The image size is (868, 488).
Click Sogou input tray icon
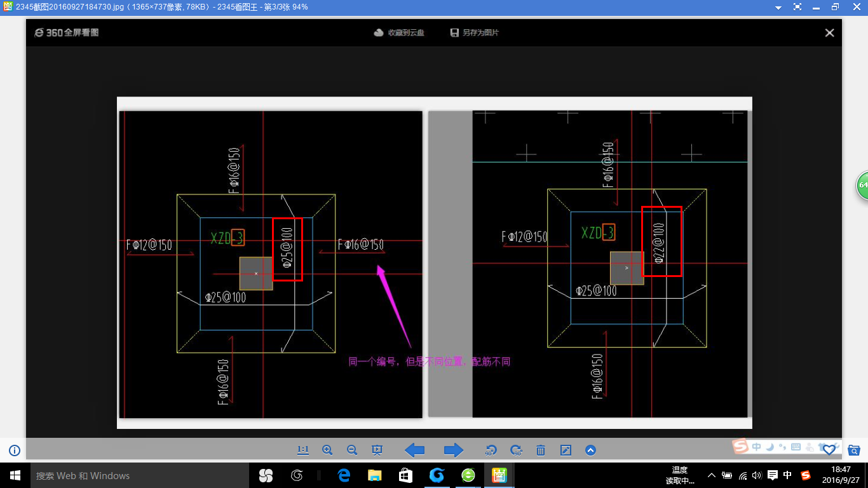(806, 475)
